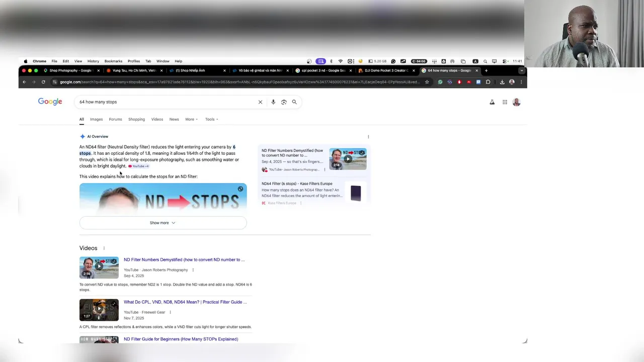
Task: Switch to DJI Osmo Pocket 3 Creator tab
Action: coord(386,70)
